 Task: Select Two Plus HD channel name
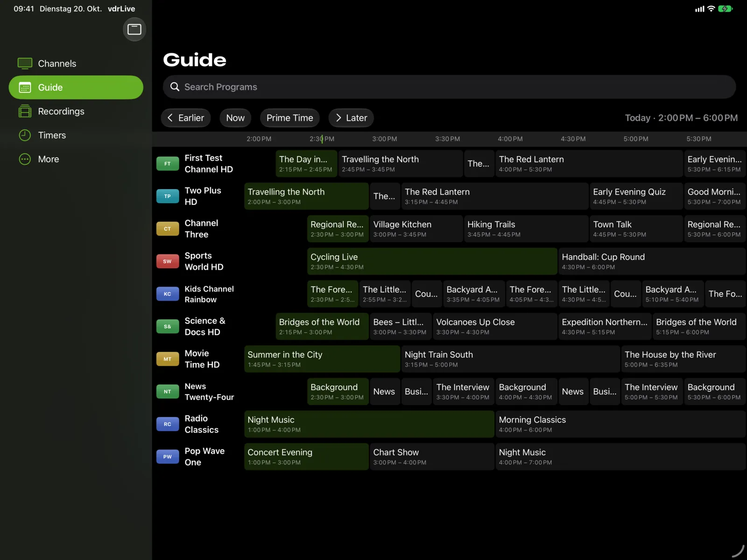tap(203, 196)
